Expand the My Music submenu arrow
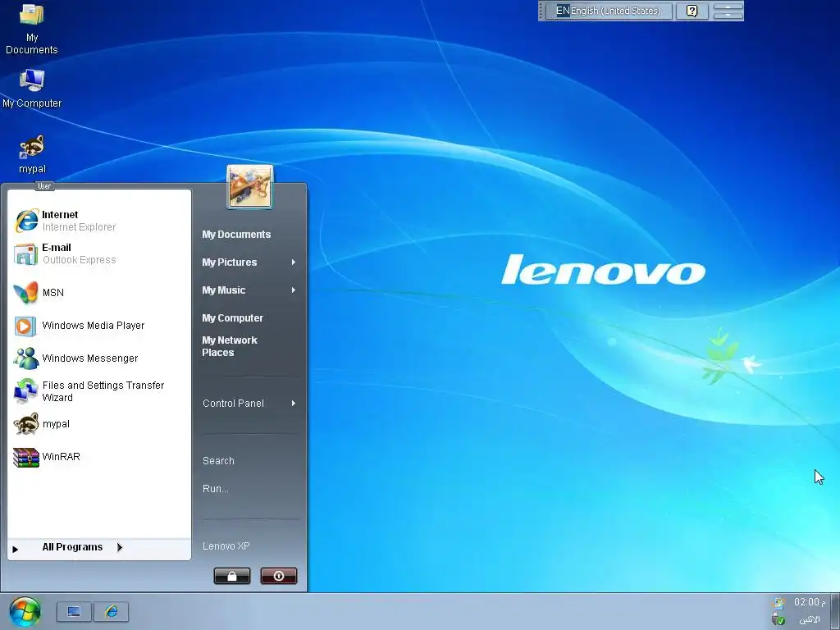 (x=293, y=290)
